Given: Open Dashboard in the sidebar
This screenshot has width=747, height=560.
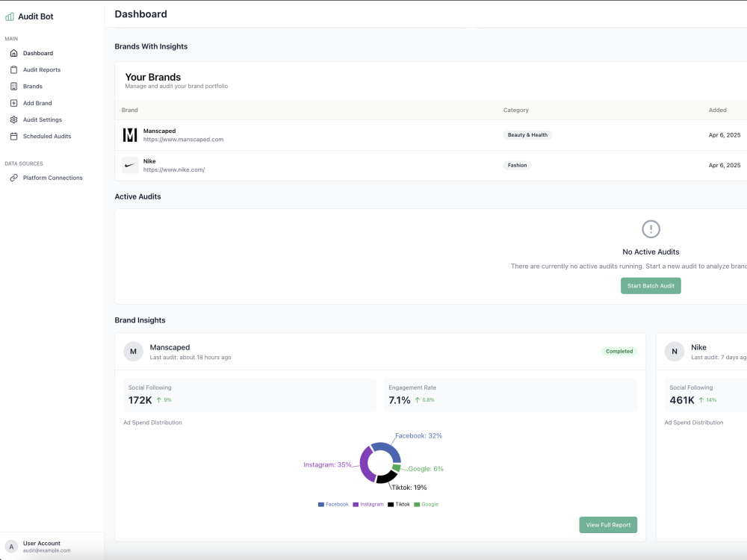Looking at the screenshot, I should (x=38, y=53).
